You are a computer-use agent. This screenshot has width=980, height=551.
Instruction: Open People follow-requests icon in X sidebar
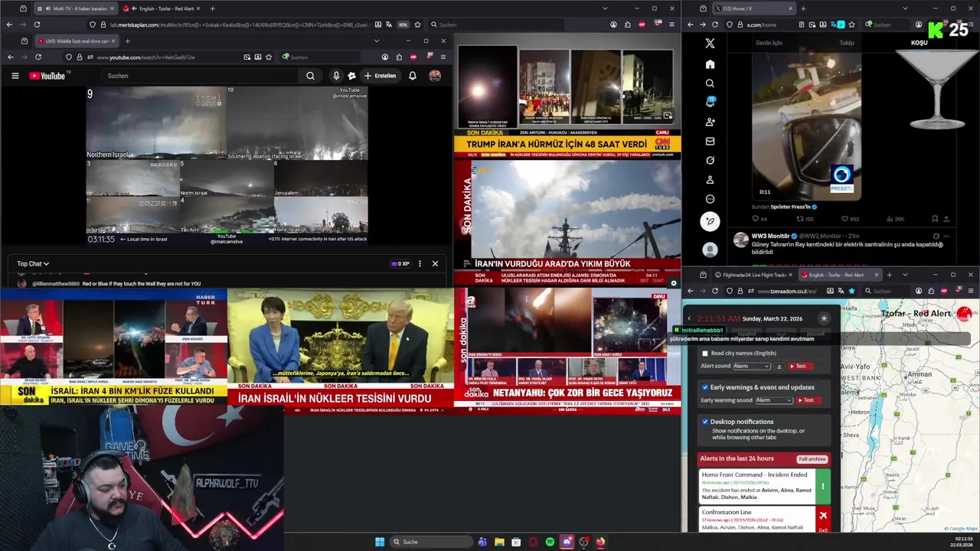tap(710, 122)
